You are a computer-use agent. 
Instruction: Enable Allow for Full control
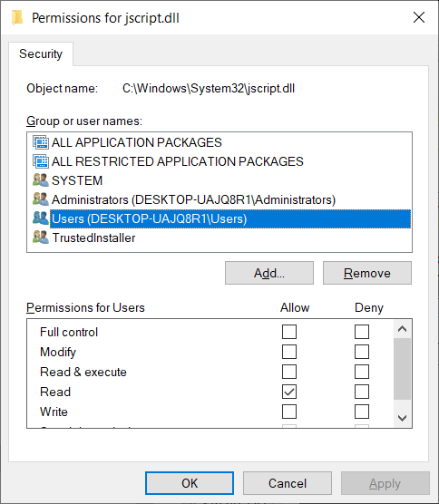(x=289, y=332)
